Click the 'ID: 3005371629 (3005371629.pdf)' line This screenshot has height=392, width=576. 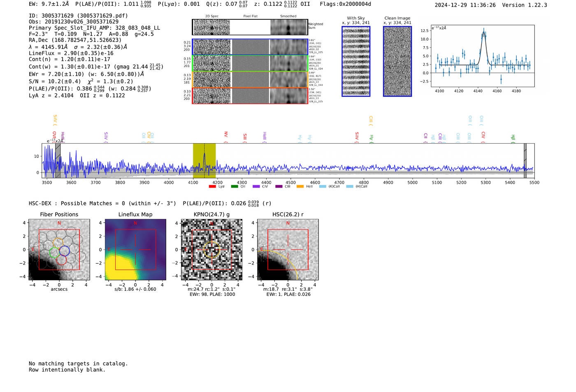(78, 16)
